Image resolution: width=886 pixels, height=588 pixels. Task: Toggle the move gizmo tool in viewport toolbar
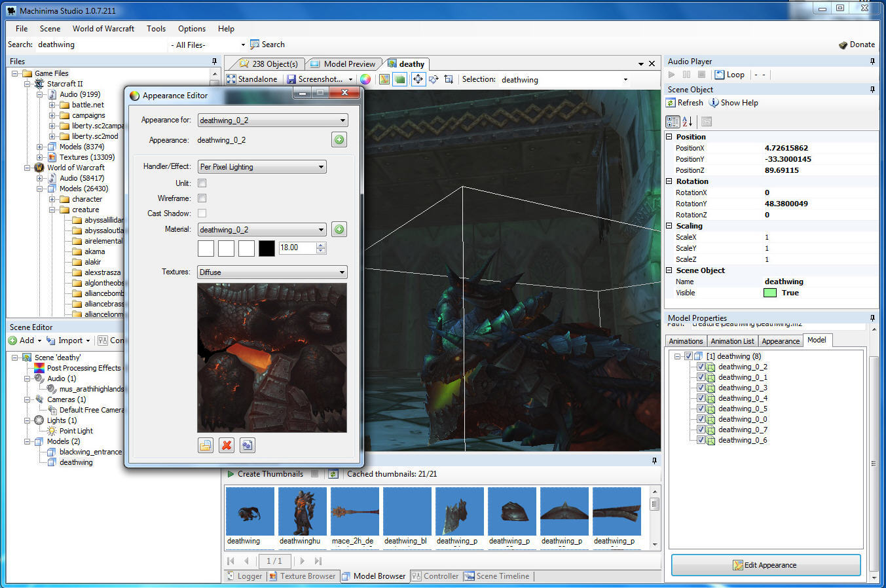[418, 79]
